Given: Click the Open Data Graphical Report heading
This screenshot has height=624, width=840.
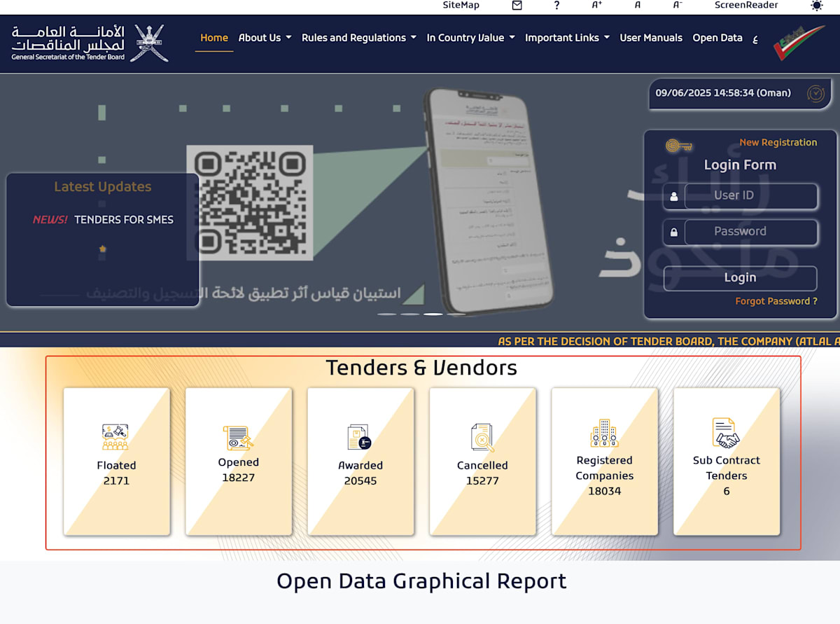Looking at the screenshot, I should (x=421, y=581).
